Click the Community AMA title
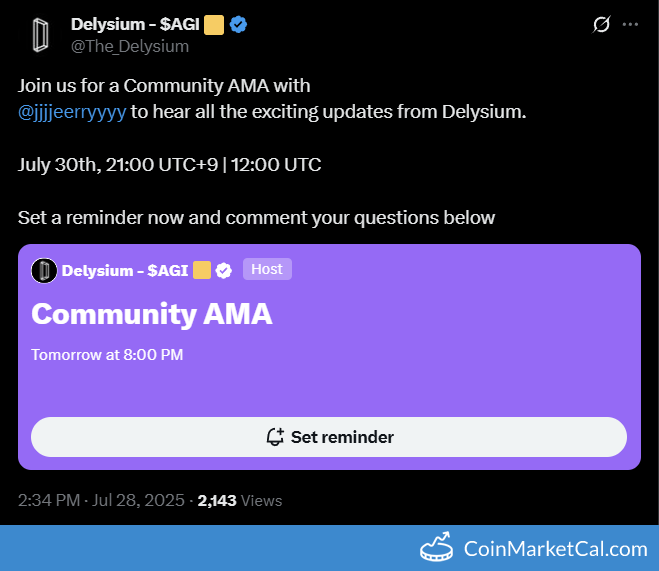Viewport: 659px width, 571px height. click(152, 314)
